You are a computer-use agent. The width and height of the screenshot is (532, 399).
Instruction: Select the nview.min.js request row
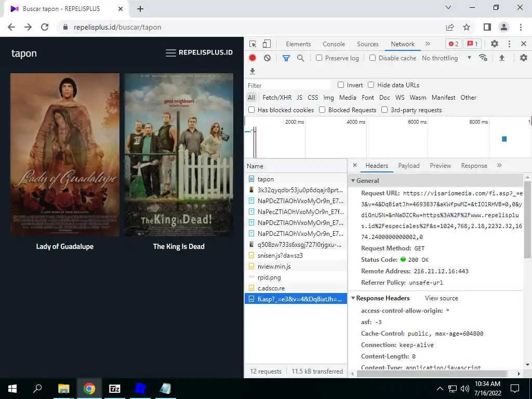tap(296, 267)
